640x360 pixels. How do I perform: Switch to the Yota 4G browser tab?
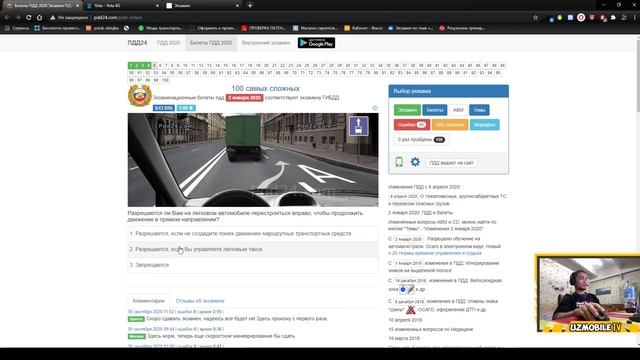(122, 6)
